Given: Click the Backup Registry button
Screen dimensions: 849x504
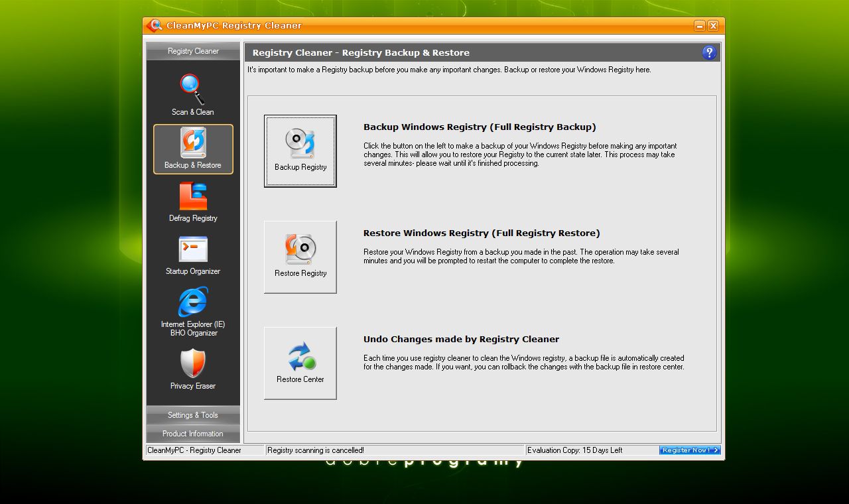Looking at the screenshot, I should click(x=300, y=151).
